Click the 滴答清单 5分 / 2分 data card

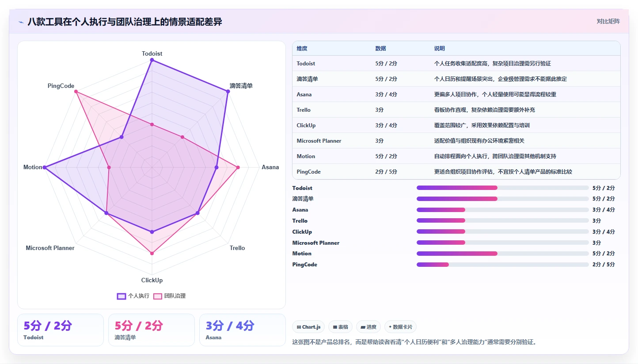tap(152, 330)
